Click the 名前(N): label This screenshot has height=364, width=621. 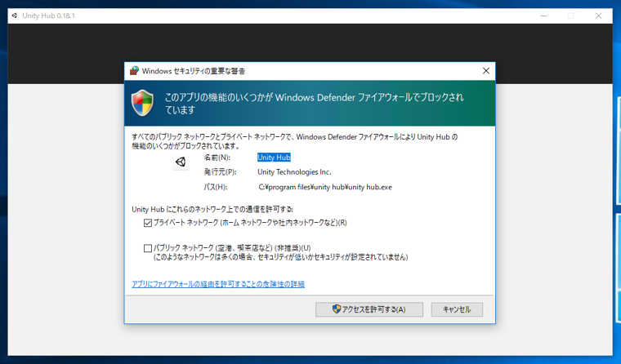coord(217,158)
